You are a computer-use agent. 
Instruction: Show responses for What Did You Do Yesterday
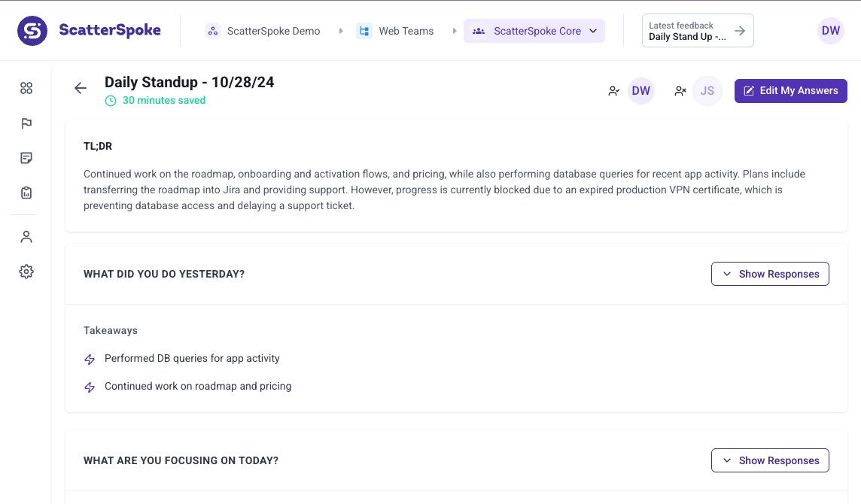tap(770, 274)
